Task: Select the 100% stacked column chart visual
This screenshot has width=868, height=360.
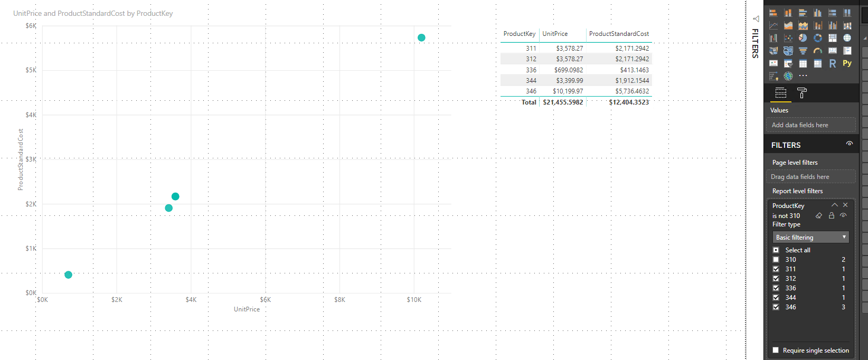Action: pyautogui.click(x=847, y=13)
